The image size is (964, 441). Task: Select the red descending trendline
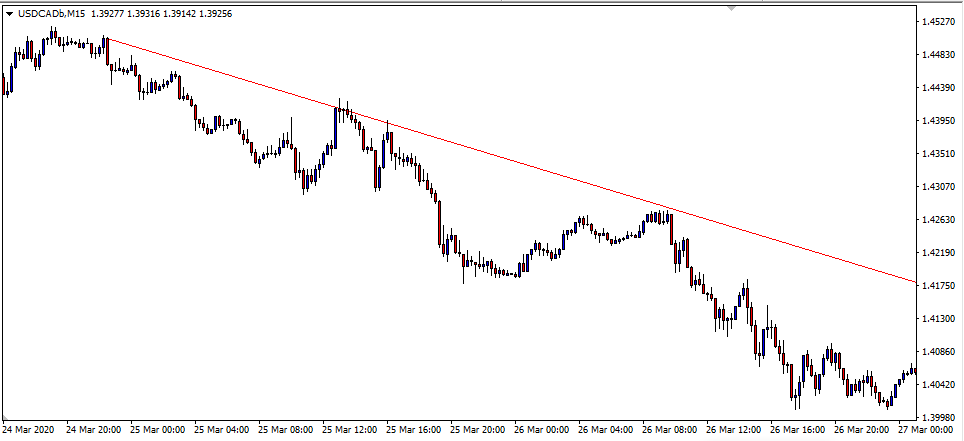512,160
